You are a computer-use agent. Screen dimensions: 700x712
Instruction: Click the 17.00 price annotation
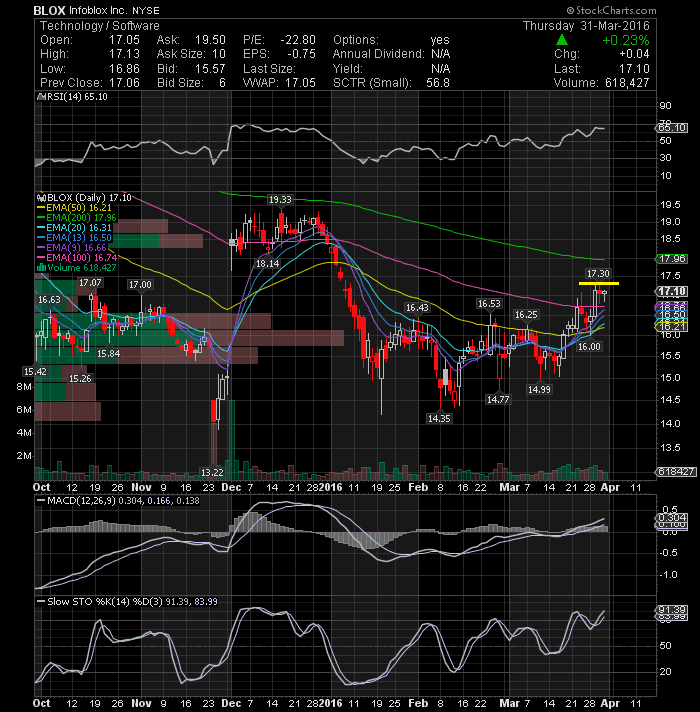140,285
